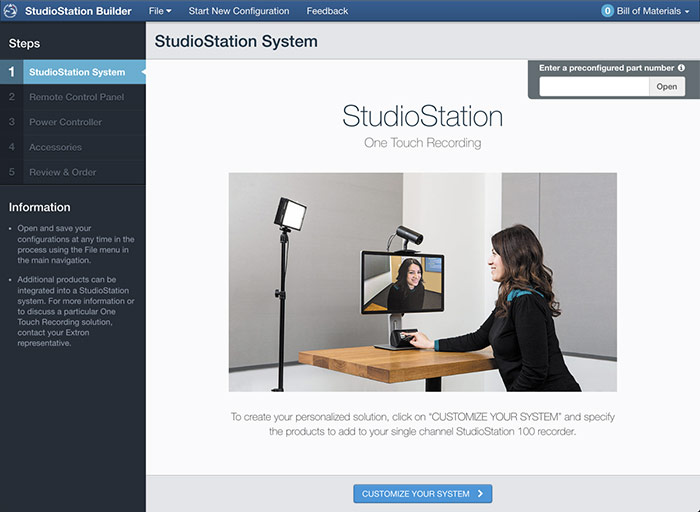Screen dimensions: 700x512
Task: Click the StudioStation product photo
Action: click(423, 282)
